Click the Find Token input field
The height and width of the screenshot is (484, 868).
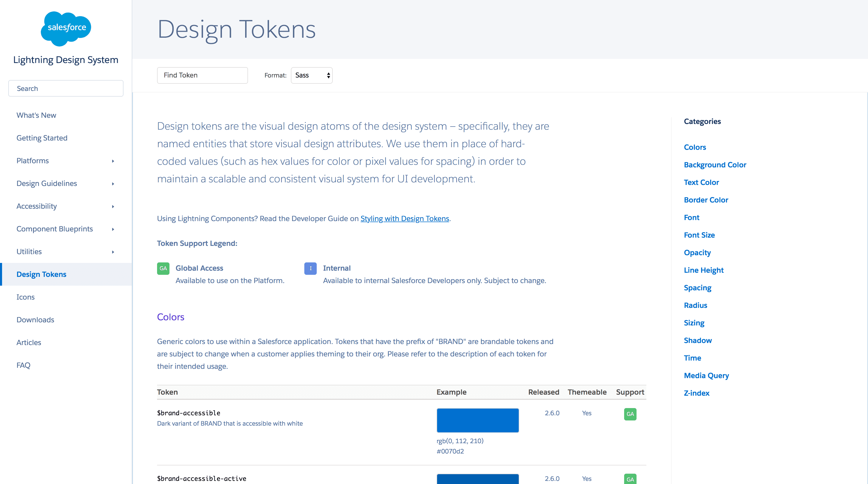click(x=202, y=75)
